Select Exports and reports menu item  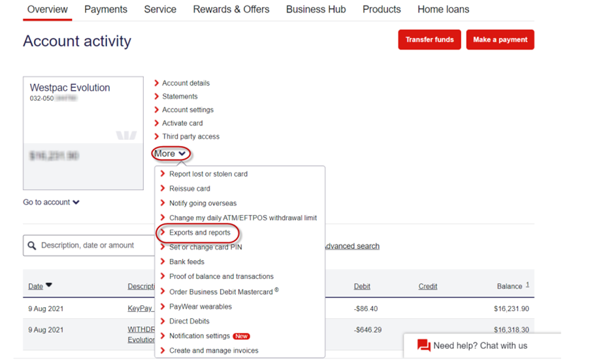coord(199,233)
